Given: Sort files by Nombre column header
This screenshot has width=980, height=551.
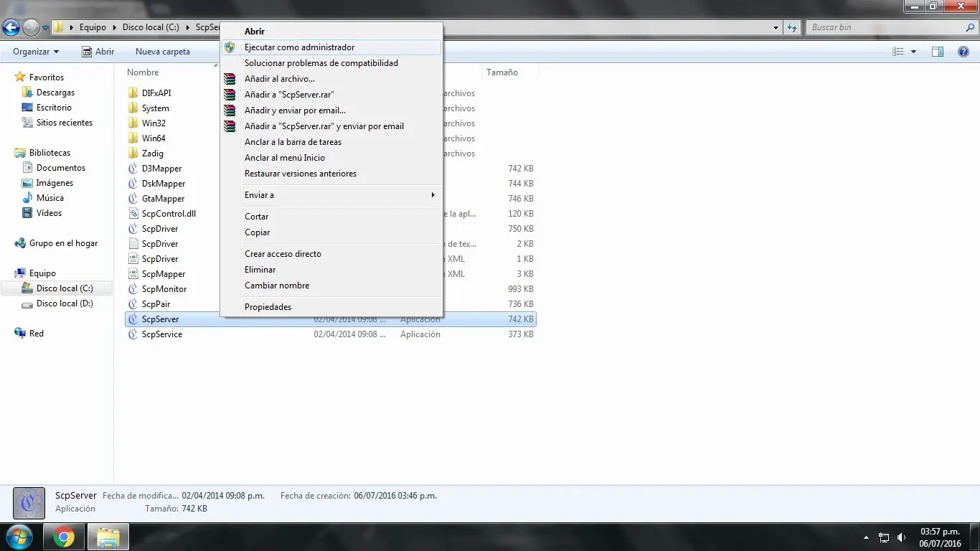Looking at the screenshot, I should tap(143, 72).
